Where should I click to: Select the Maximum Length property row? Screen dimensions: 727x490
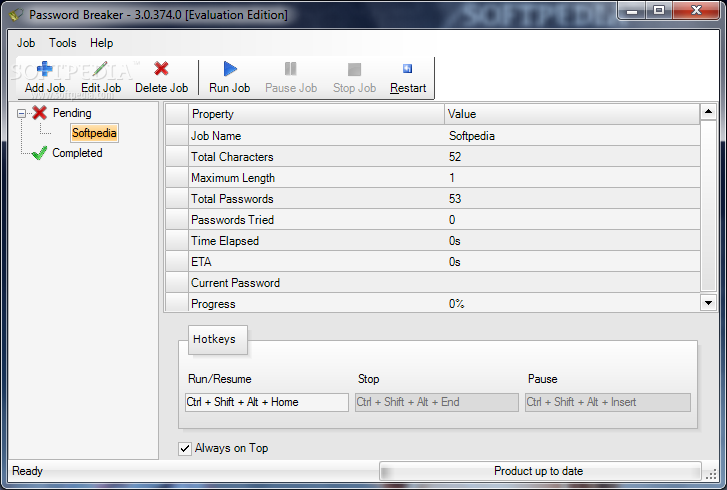coord(433,178)
